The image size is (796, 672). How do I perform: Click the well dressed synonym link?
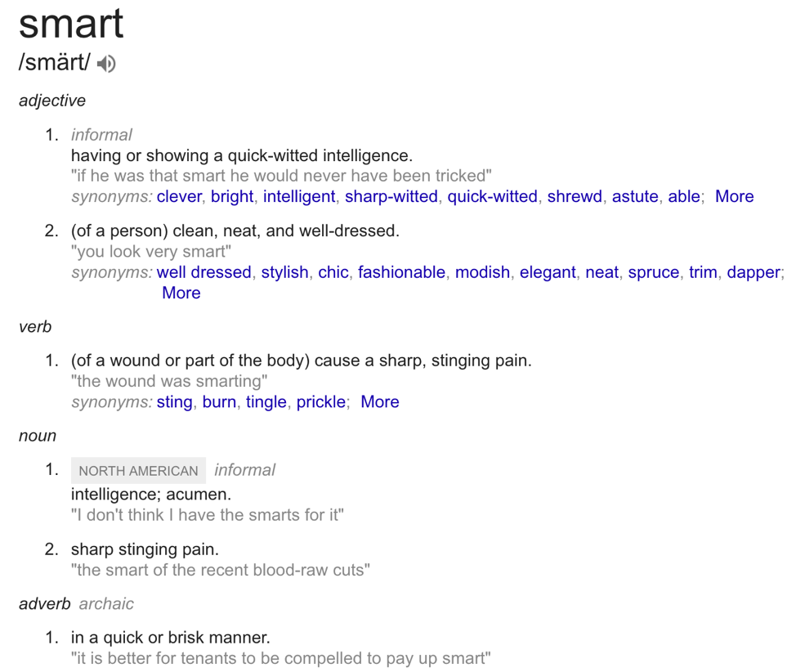click(203, 272)
